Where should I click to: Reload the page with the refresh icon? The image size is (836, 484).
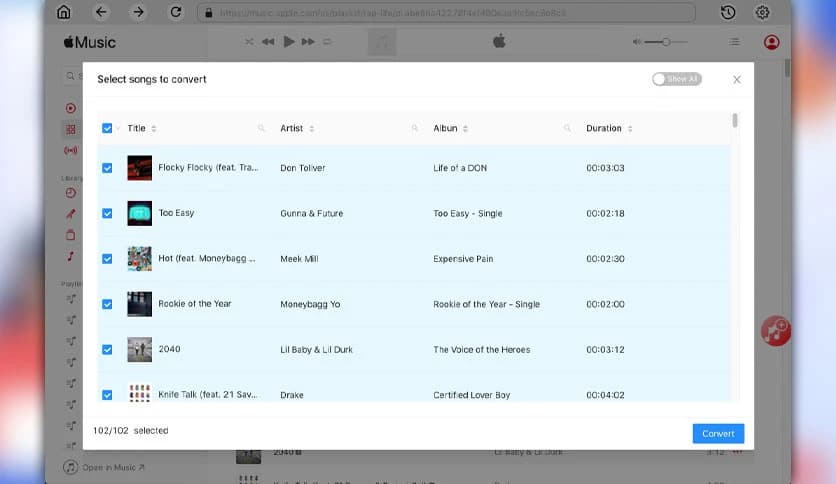click(175, 12)
